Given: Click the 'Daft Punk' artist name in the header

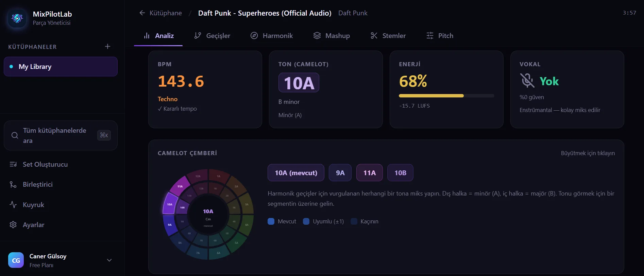Looking at the screenshot, I should [x=353, y=13].
